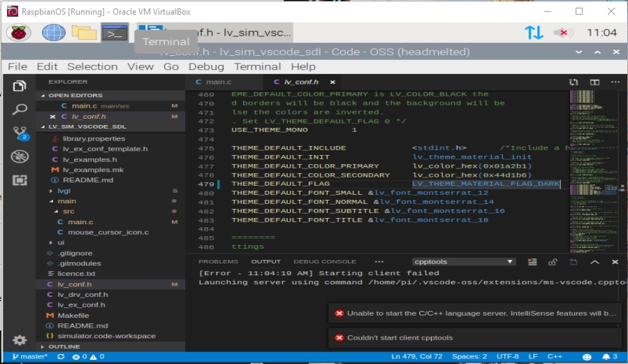Switch to the PROBLEMS panel tab

coord(219,262)
